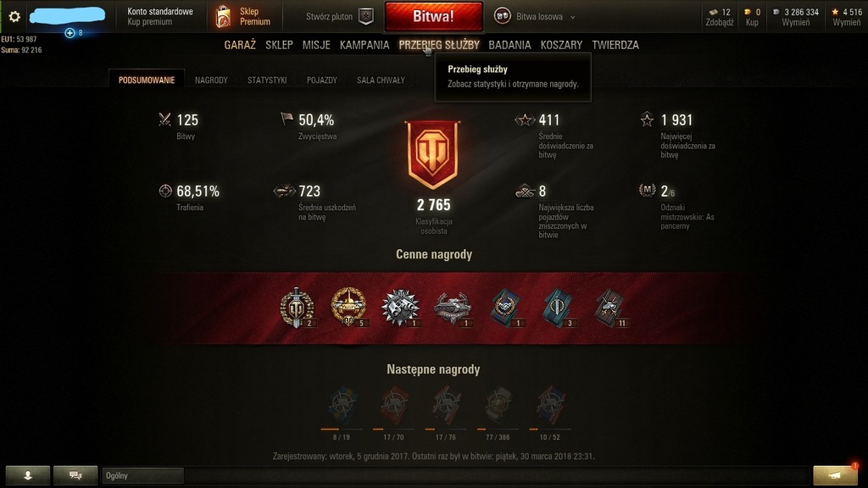868x488 pixels.
Task: Click the Sklep Premium shop bag icon
Action: pos(223,17)
